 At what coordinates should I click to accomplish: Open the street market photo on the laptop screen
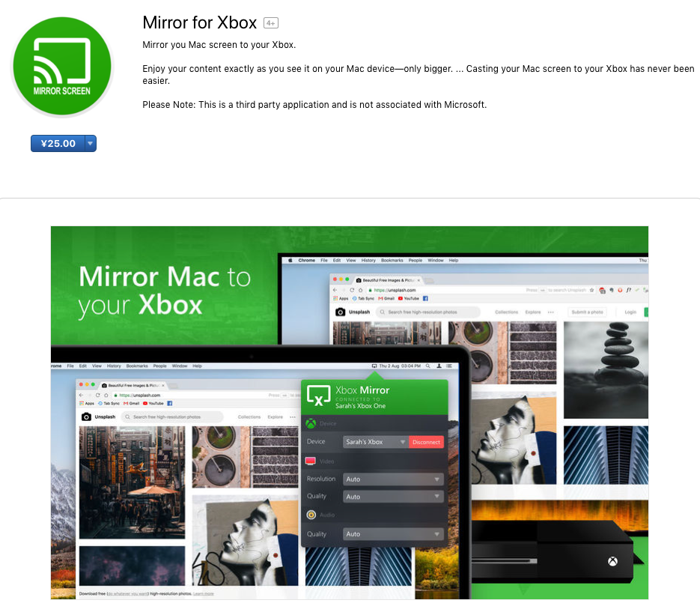click(x=133, y=482)
